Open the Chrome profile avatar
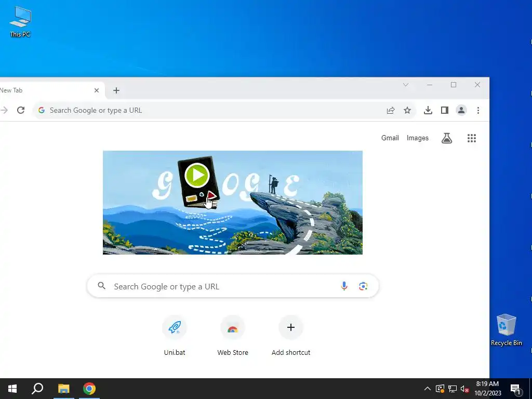This screenshot has width=532, height=399. [461, 110]
